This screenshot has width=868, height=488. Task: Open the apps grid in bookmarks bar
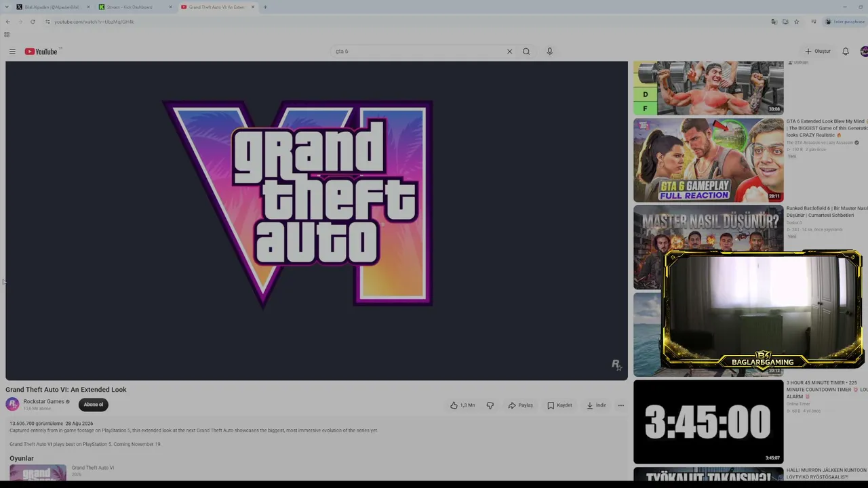click(7, 35)
